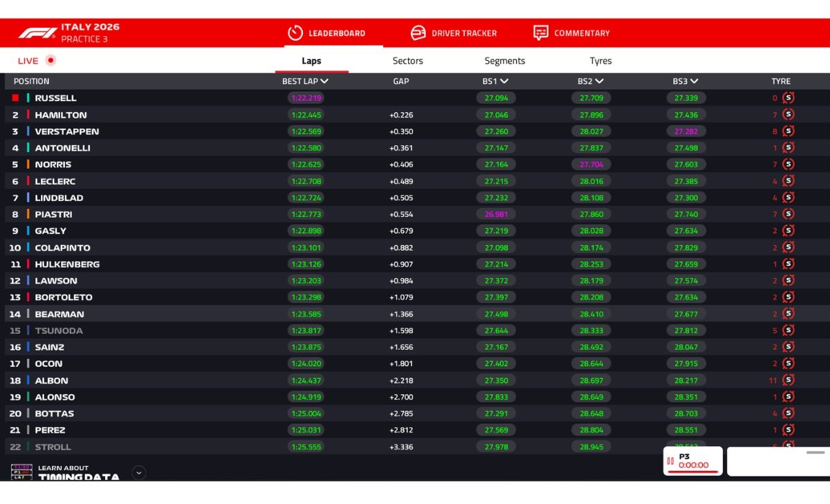Click Lawson's soft tyre icon

pos(788,281)
